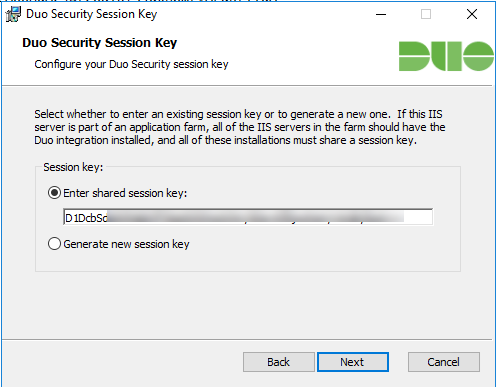The height and width of the screenshot is (387, 497).
Task: Click the installer icon in the title bar
Action: coord(13,14)
